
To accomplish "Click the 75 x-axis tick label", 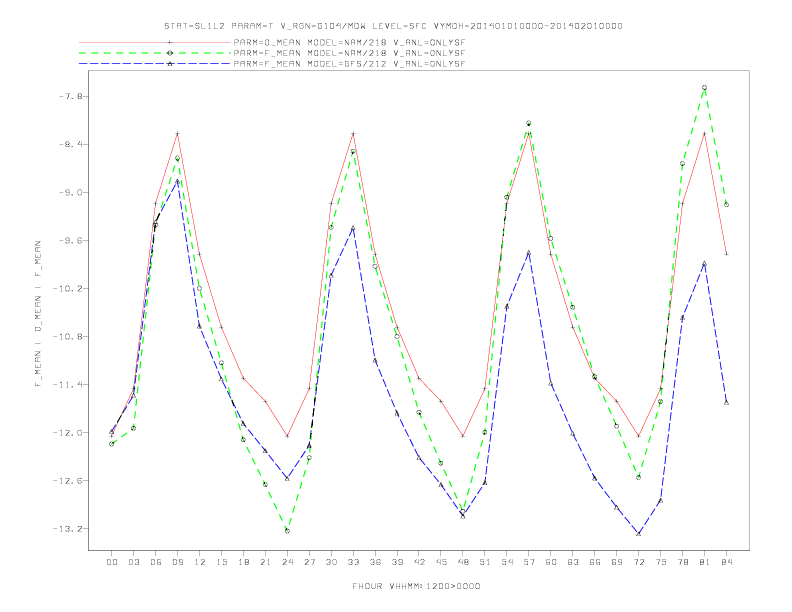I will click(x=661, y=562).
